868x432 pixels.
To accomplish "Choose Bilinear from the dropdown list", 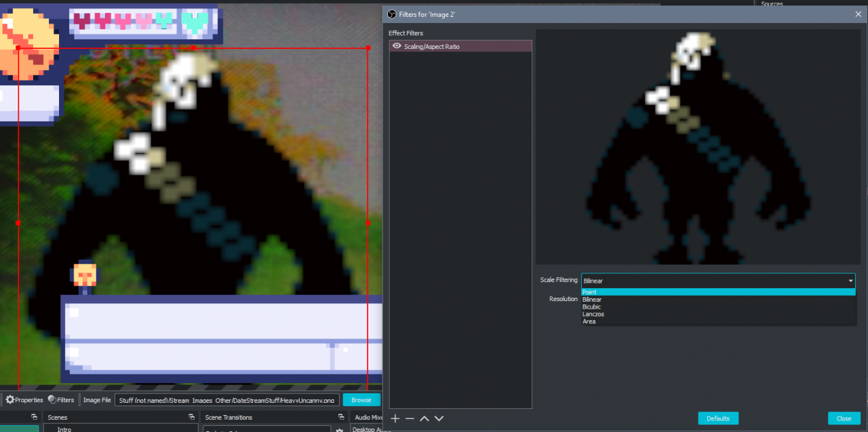I will pyautogui.click(x=592, y=300).
